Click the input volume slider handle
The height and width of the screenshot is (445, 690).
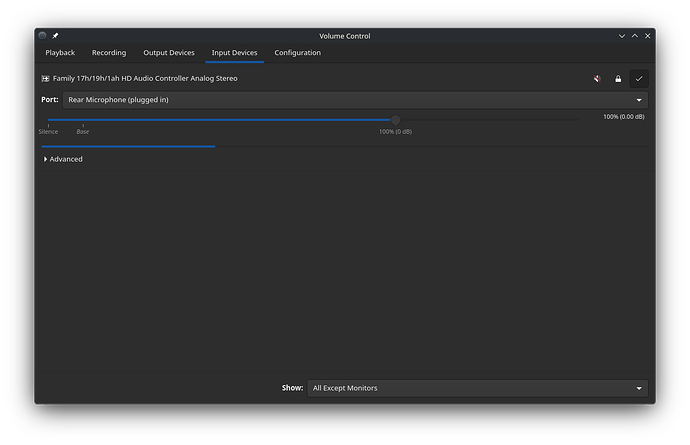pyautogui.click(x=396, y=120)
